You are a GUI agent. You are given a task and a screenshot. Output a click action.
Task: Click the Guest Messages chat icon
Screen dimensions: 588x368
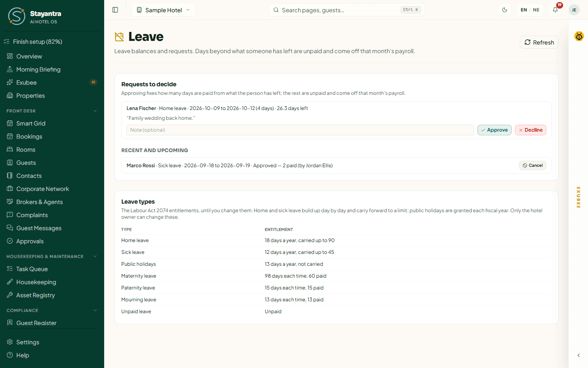(x=10, y=228)
